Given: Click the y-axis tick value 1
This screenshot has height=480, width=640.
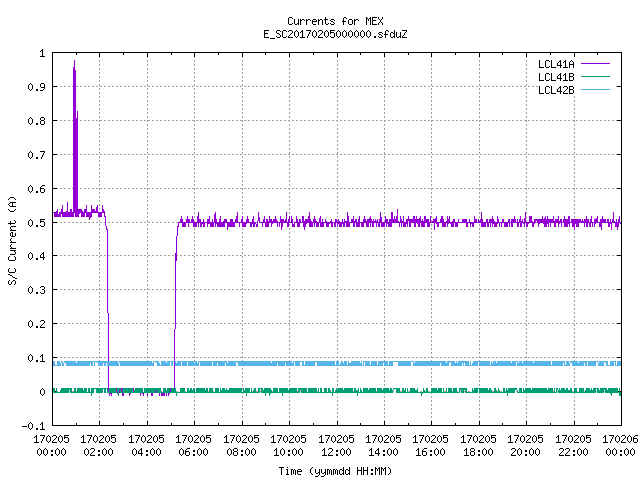Looking at the screenshot, I should click(42, 53).
